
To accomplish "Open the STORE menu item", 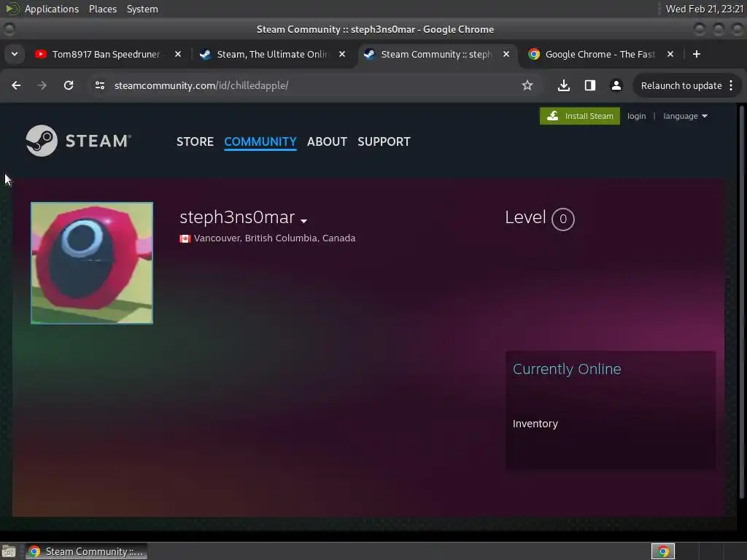I will (195, 141).
